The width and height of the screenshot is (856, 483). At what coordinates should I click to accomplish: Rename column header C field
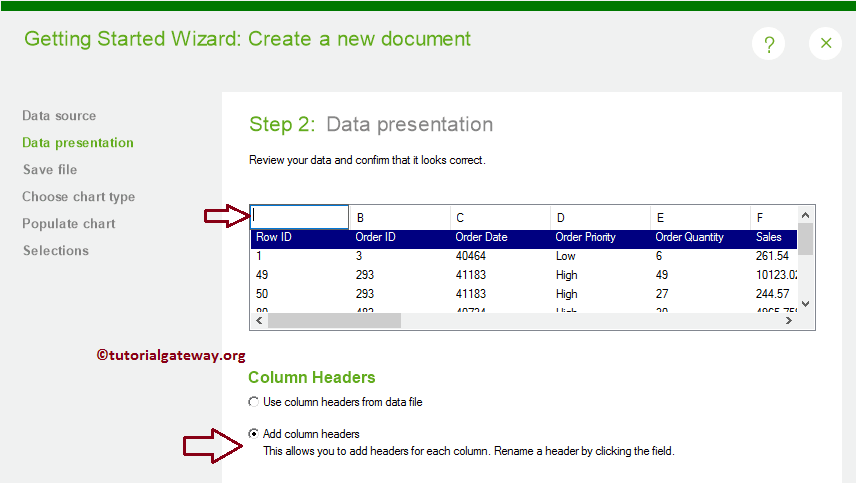click(500, 218)
